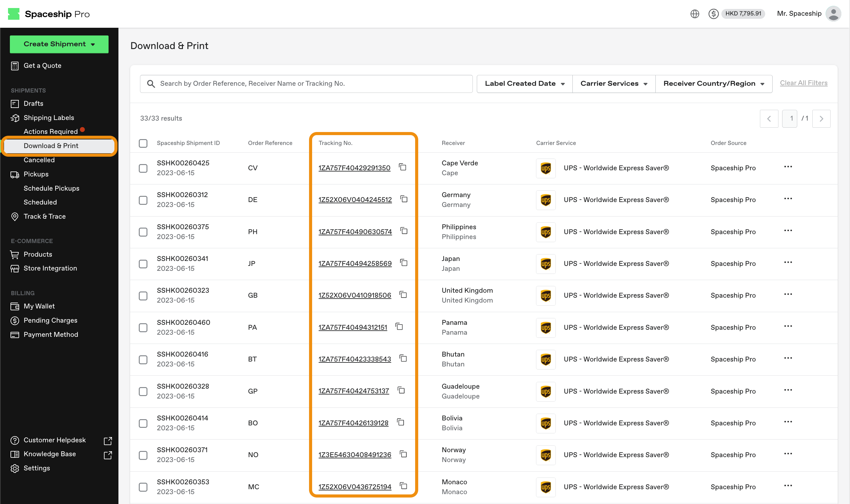The width and height of the screenshot is (850, 504).
Task: Open more options for shipment SSHK00260375
Action: click(x=788, y=231)
